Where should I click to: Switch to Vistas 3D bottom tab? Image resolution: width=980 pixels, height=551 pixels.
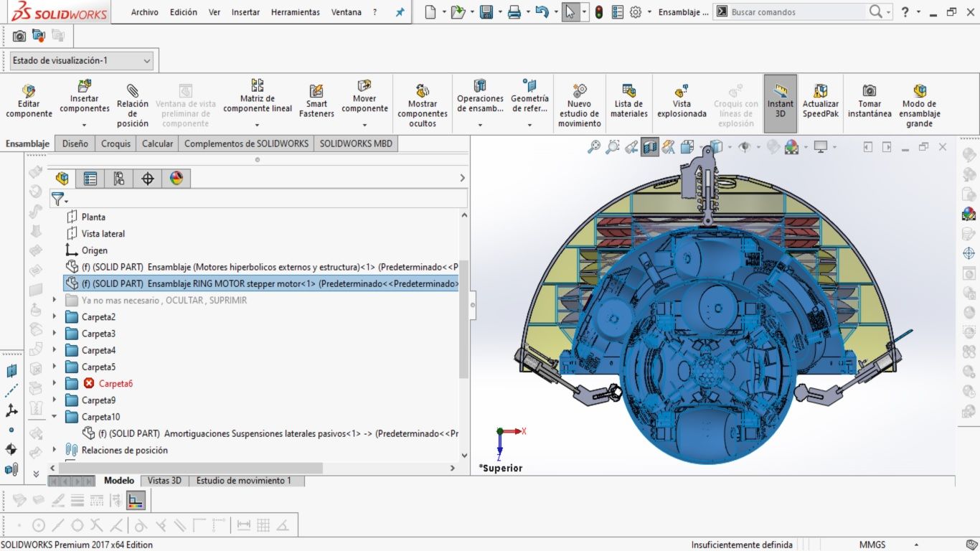164,481
